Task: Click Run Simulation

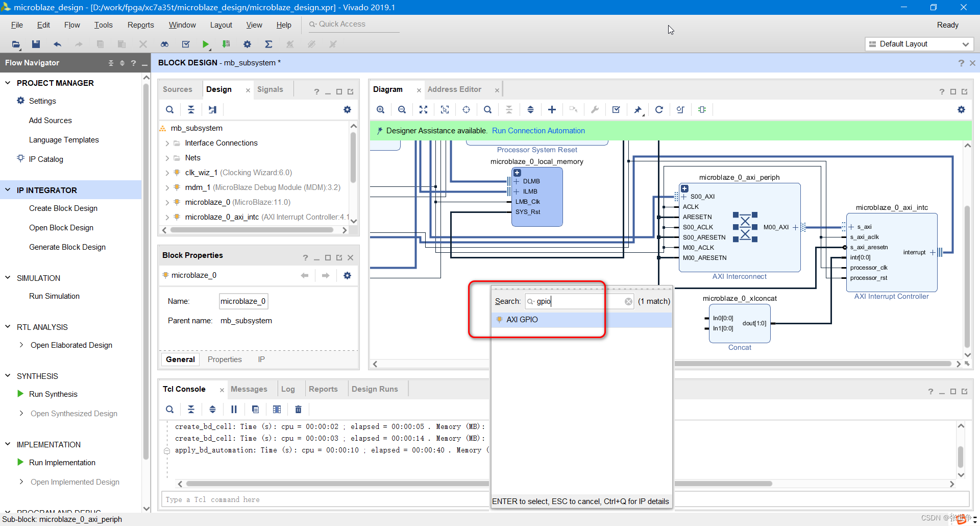Action: [54, 296]
